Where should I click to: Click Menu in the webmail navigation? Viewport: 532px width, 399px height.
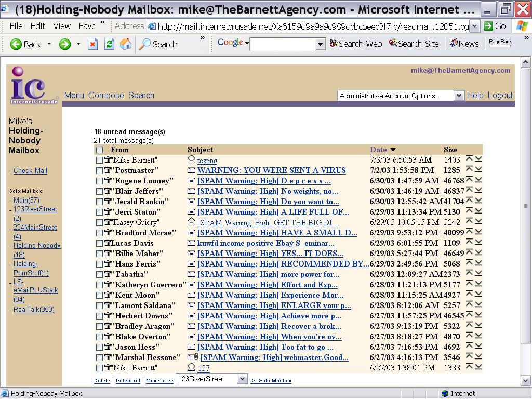point(74,96)
